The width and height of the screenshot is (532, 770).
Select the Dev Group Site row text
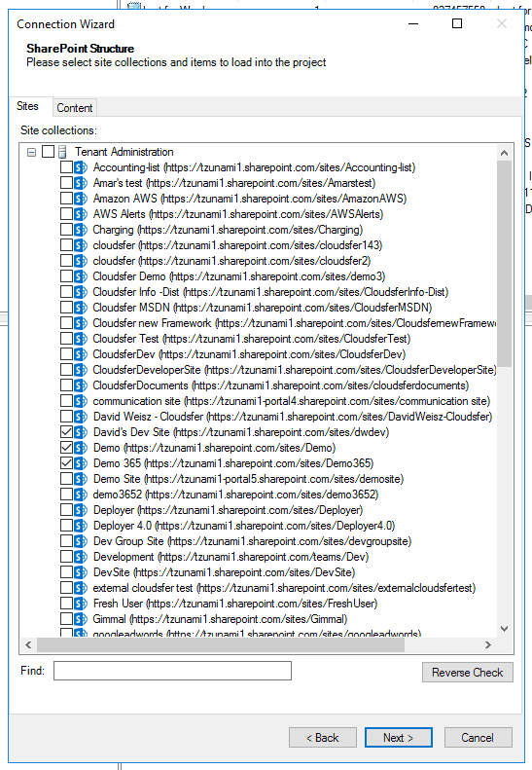(252, 541)
